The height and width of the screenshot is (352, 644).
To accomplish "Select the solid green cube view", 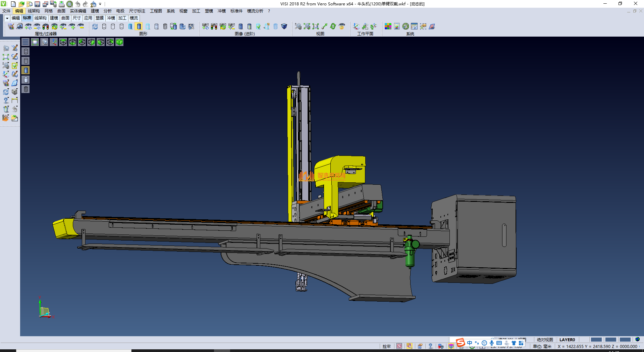I will coord(119,42).
